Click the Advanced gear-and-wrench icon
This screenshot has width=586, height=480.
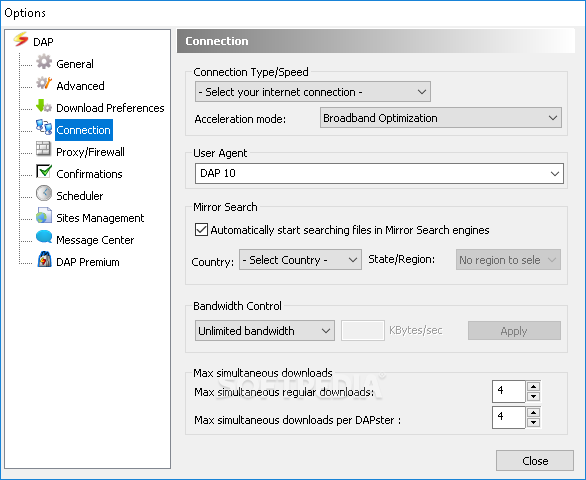[x=44, y=84]
